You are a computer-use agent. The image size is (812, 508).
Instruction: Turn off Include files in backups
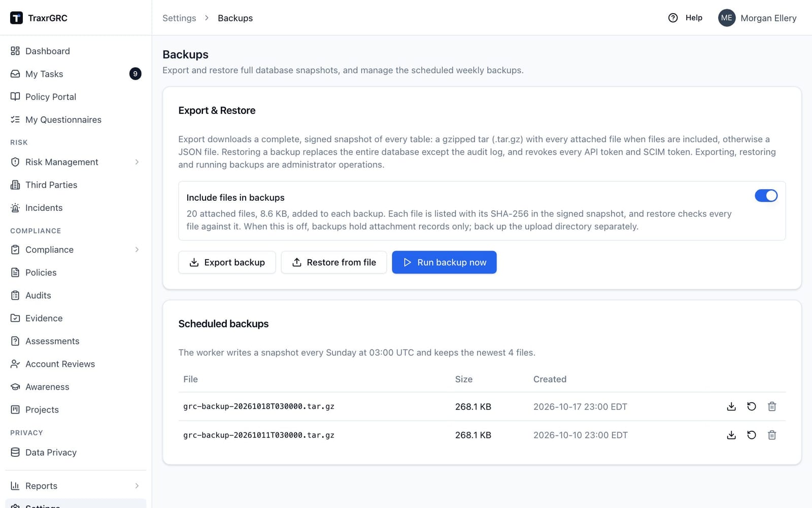[766, 196]
